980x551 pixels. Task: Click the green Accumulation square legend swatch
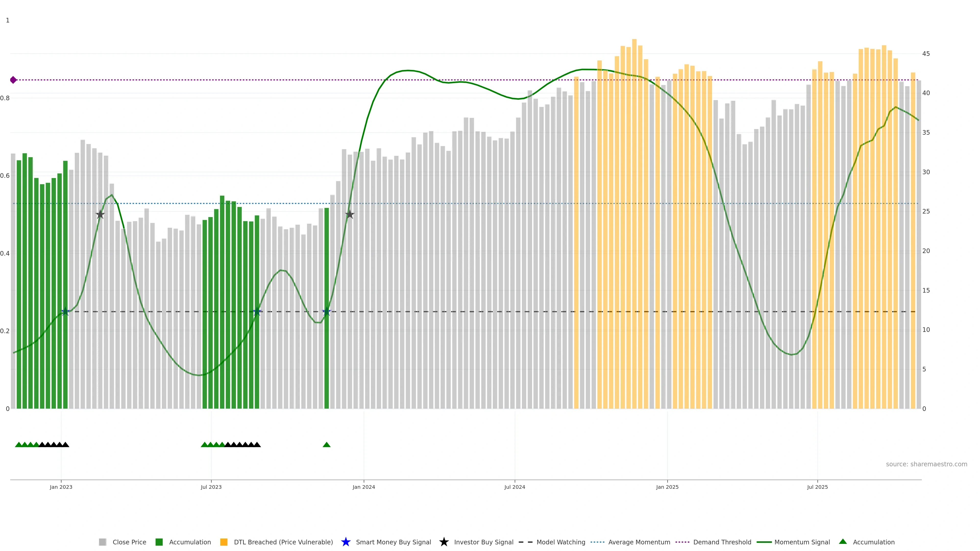pos(159,542)
